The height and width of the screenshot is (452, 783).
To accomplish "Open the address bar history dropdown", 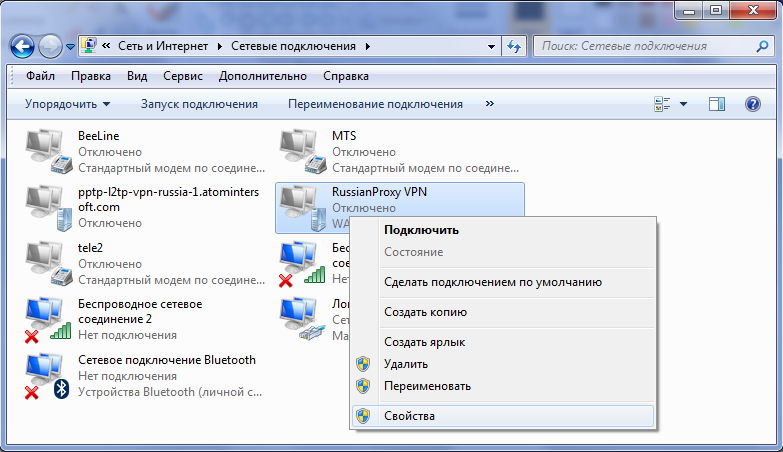I will 491,46.
